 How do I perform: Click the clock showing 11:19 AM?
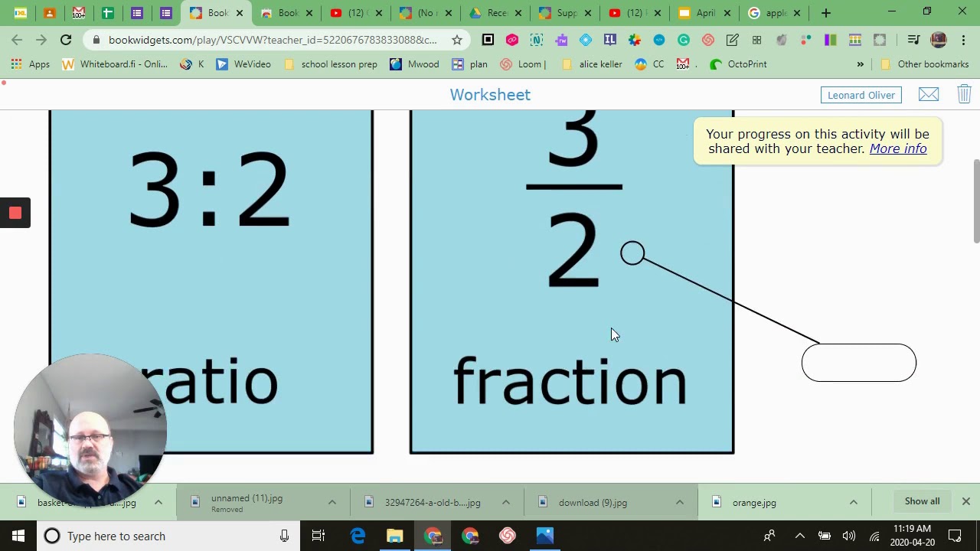pyautogui.click(x=912, y=536)
